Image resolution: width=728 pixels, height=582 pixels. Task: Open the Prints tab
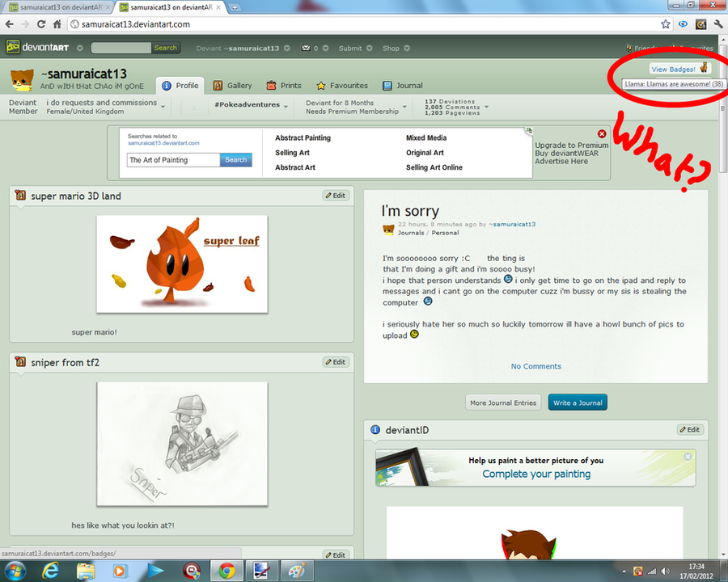(x=284, y=86)
